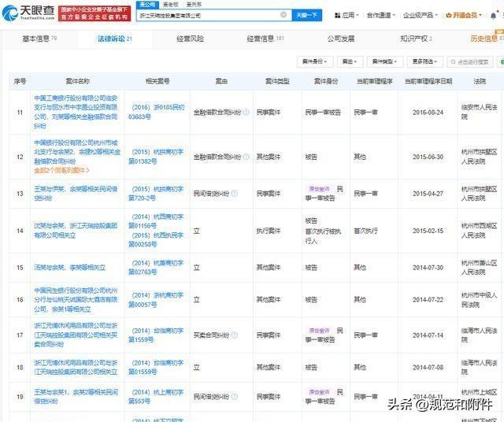Open the 案由 filter dropdown
The width and height of the screenshot is (504, 422).
click(350, 61)
